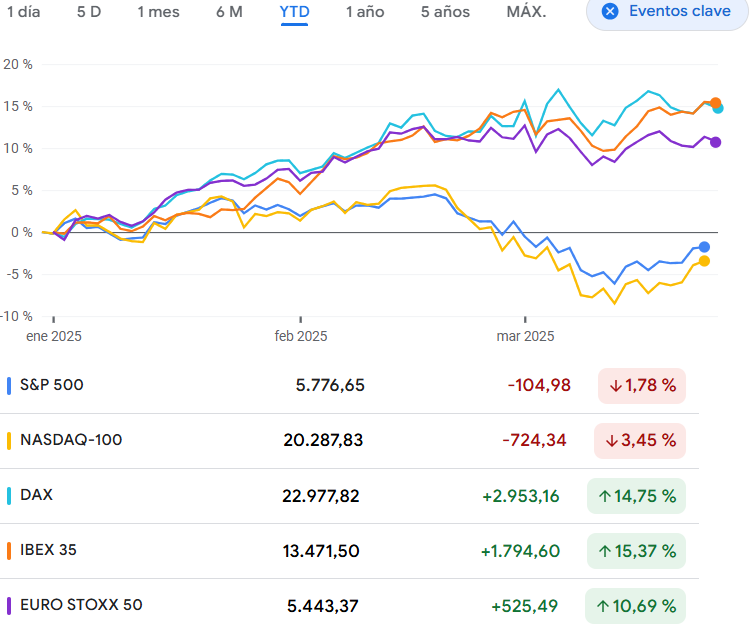Image resolution: width=750 pixels, height=627 pixels.
Task: Click the NASDAQ-100 yellow endpoint dot
Action: [704, 261]
